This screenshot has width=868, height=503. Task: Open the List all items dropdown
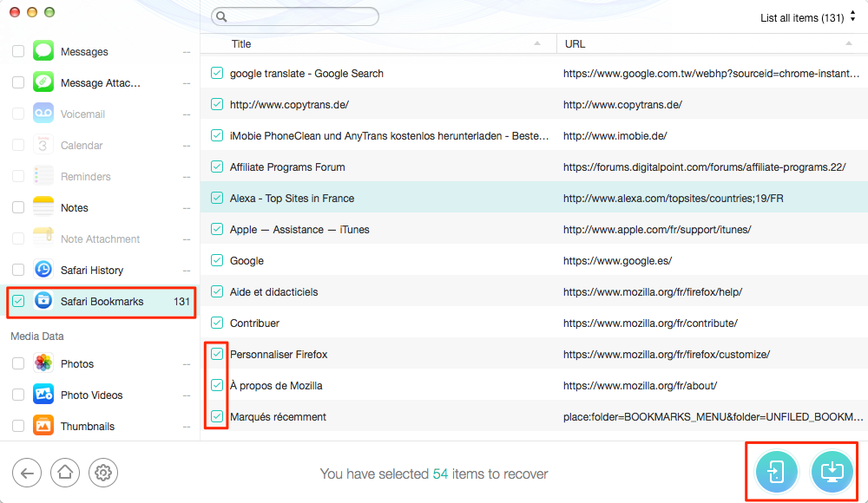807,17
